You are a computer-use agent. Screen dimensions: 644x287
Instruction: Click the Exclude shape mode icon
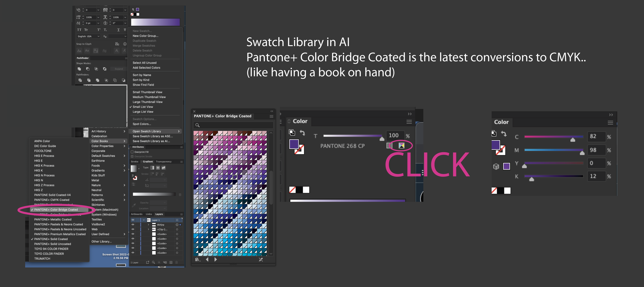tap(105, 69)
